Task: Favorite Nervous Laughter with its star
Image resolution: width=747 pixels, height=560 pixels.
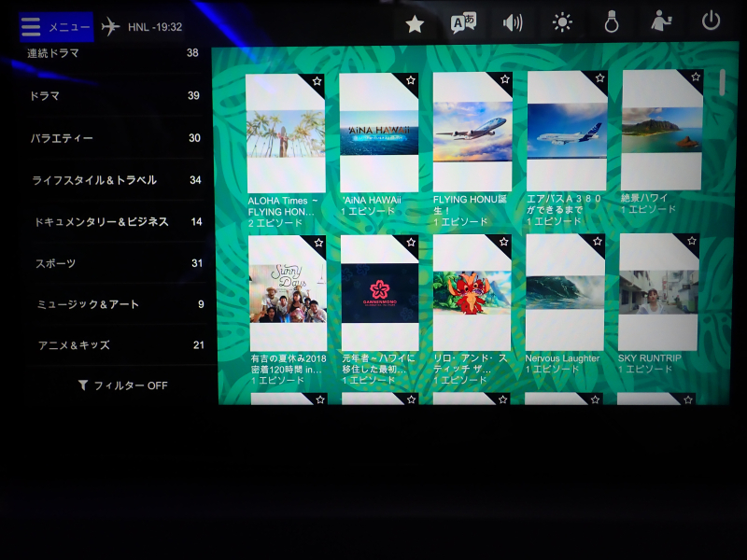Action: pyautogui.click(x=598, y=242)
